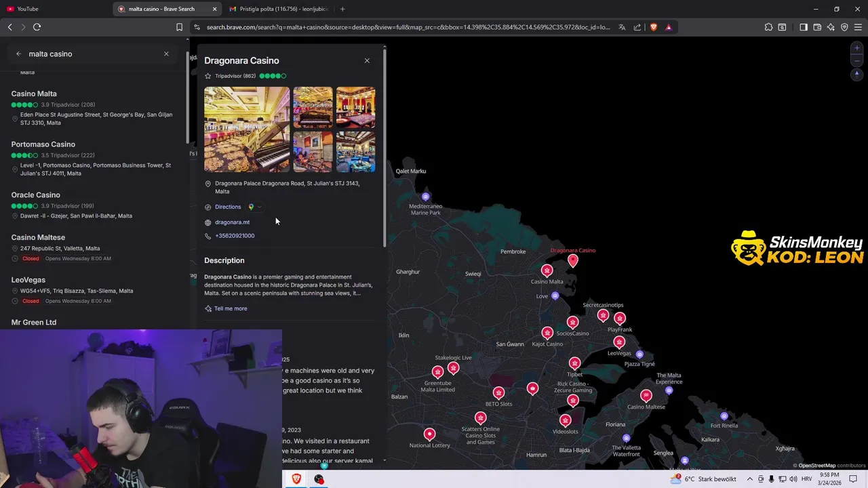This screenshot has width=868, height=488.
Task: Reset map compass orientation
Action: tap(857, 74)
